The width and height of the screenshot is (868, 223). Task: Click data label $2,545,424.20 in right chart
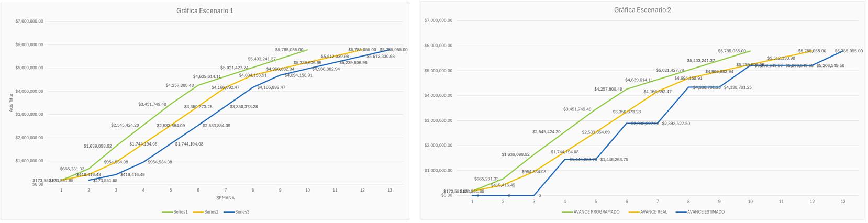pos(547,132)
